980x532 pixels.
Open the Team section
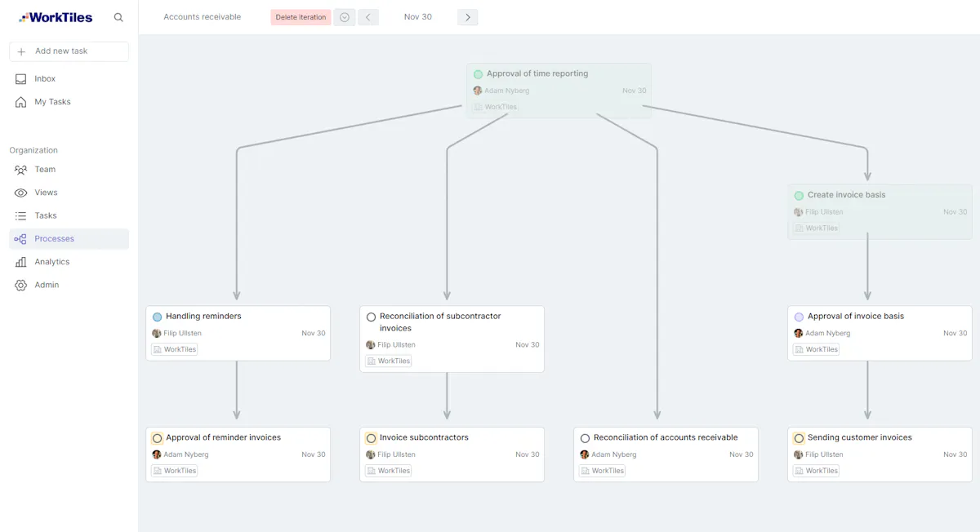coord(69,170)
